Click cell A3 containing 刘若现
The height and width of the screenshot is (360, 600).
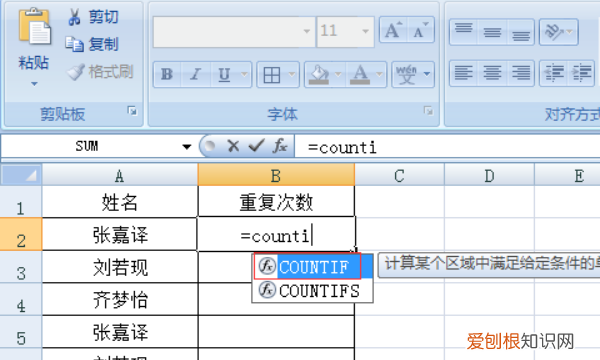coord(120,267)
